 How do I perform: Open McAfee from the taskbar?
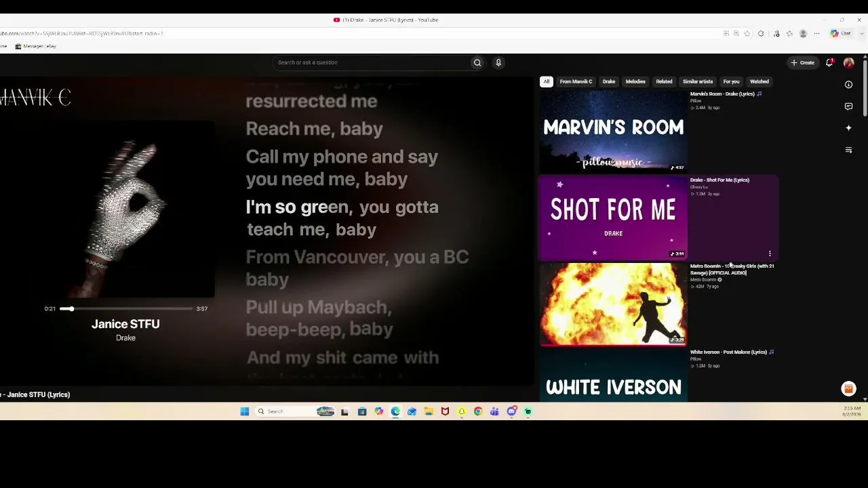(445, 411)
